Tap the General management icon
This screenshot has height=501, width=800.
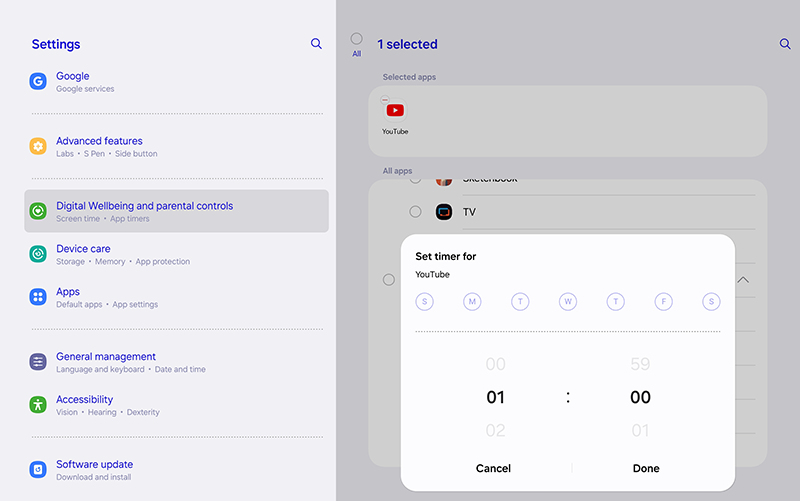pyautogui.click(x=38, y=362)
